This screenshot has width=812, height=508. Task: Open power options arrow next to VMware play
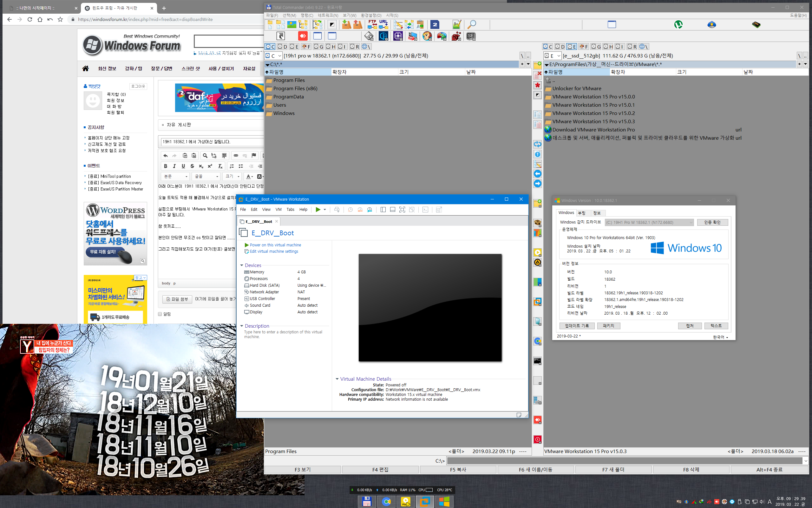[325, 210]
